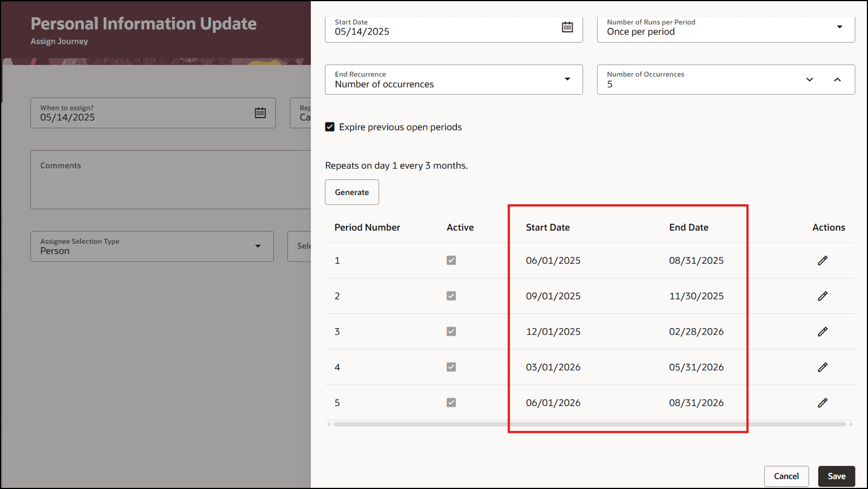Toggle the Active checkbox for period 3
Screen dimensions: 868x489
click(x=451, y=331)
